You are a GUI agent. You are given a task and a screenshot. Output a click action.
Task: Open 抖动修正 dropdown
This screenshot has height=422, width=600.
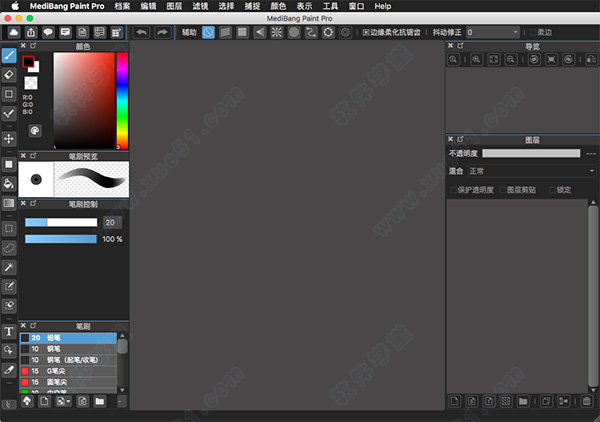[x=492, y=33]
